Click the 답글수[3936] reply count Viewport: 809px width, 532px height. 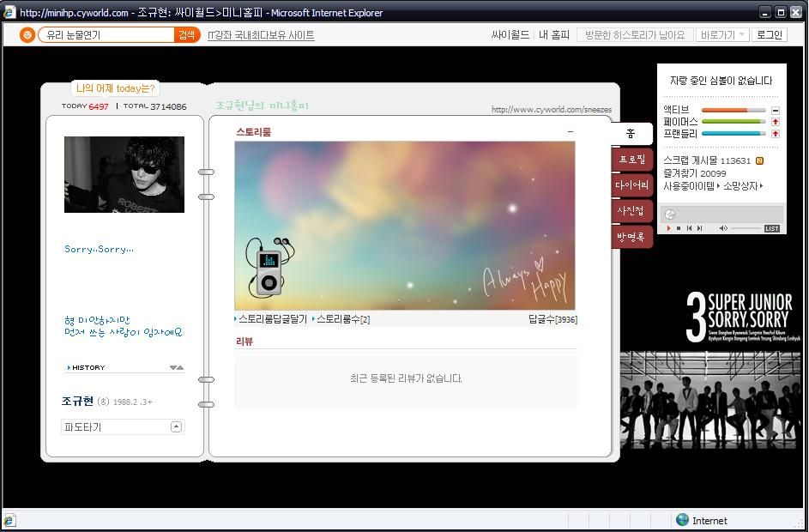[552, 319]
